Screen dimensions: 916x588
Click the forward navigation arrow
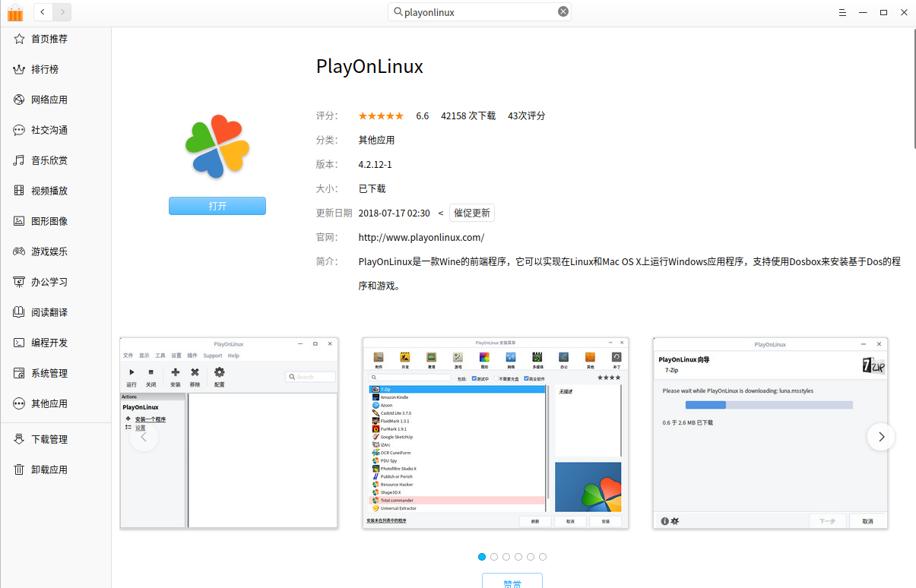click(x=62, y=11)
